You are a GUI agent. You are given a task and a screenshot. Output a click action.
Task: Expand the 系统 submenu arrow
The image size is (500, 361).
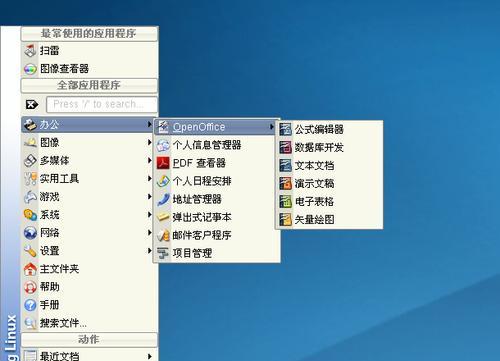[149, 214]
